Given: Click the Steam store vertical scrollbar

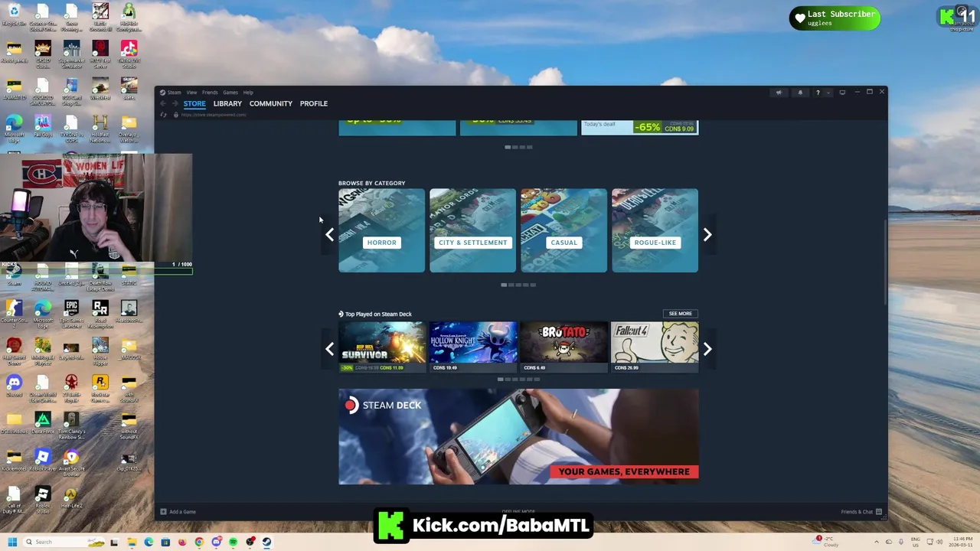Looking at the screenshot, I should pos(885,261).
